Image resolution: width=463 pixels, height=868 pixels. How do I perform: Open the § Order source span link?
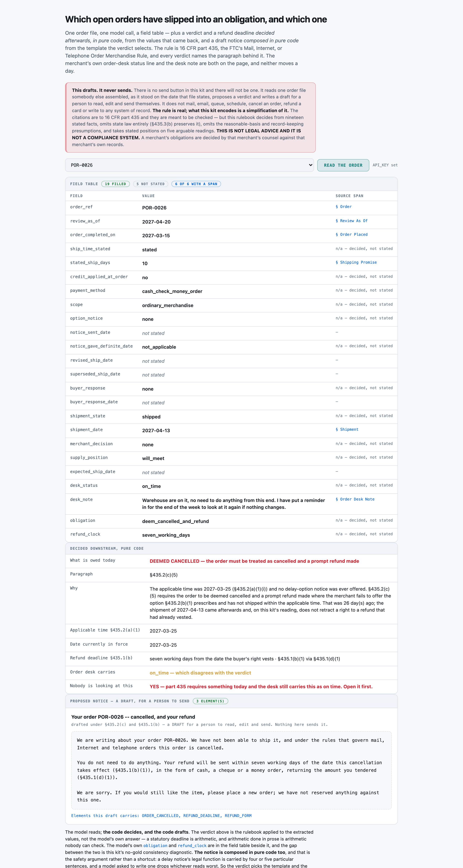click(343, 207)
